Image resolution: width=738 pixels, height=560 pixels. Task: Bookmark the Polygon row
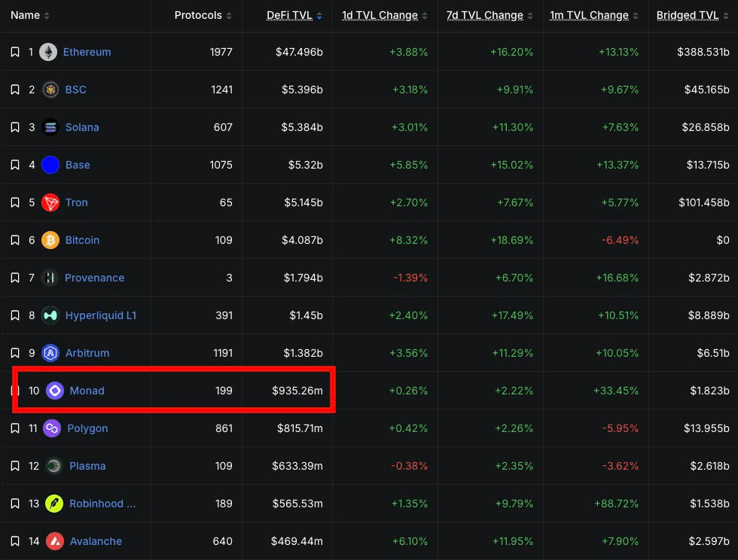(15, 428)
